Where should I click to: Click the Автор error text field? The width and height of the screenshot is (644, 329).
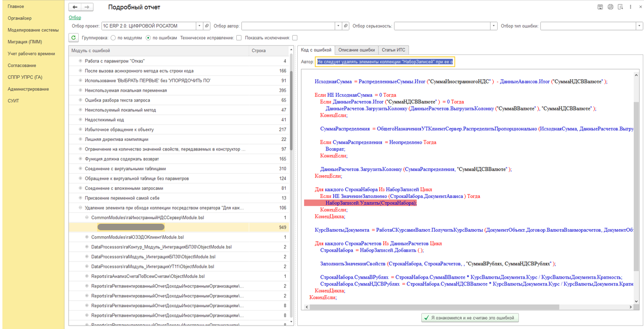coord(385,62)
